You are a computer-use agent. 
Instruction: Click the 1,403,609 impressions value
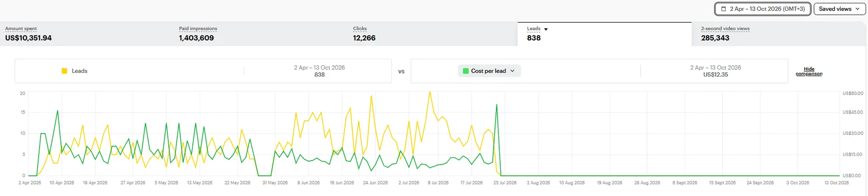point(196,38)
